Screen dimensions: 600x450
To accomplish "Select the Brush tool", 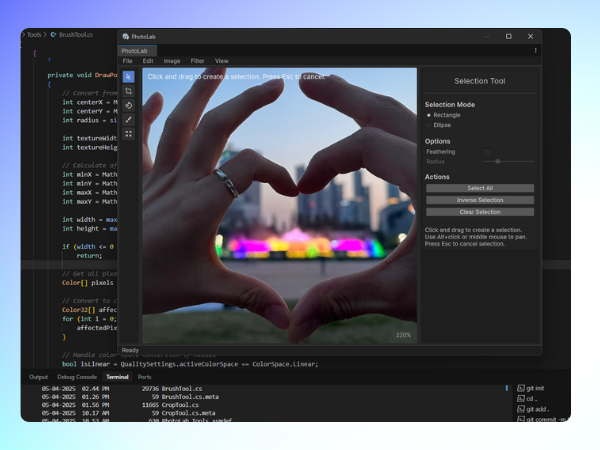I will click(129, 120).
